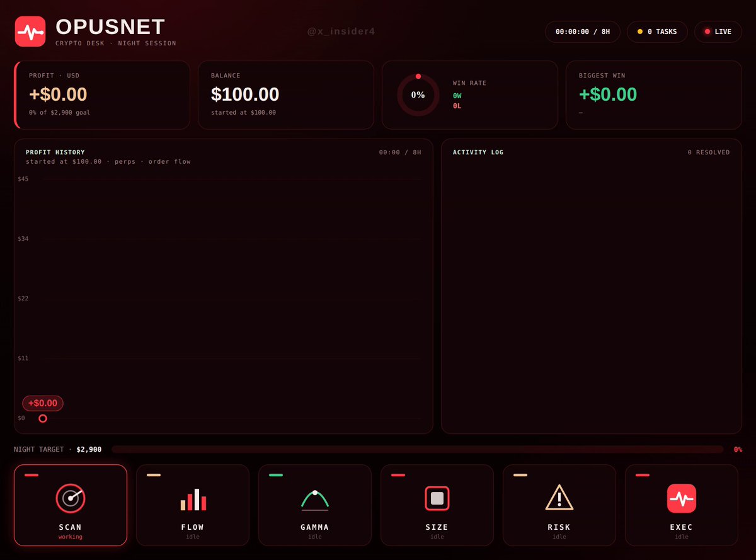The width and height of the screenshot is (756, 560).
Task: Click the red 0L losses count
Action: 457,106
